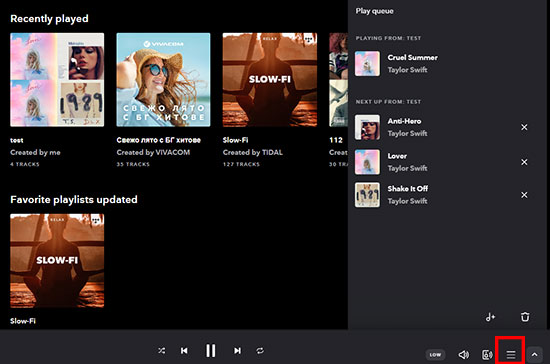Image resolution: width=550 pixels, height=364 pixels.
Task: Open Taylor Swift artist under Anti-Hero
Action: (x=407, y=133)
